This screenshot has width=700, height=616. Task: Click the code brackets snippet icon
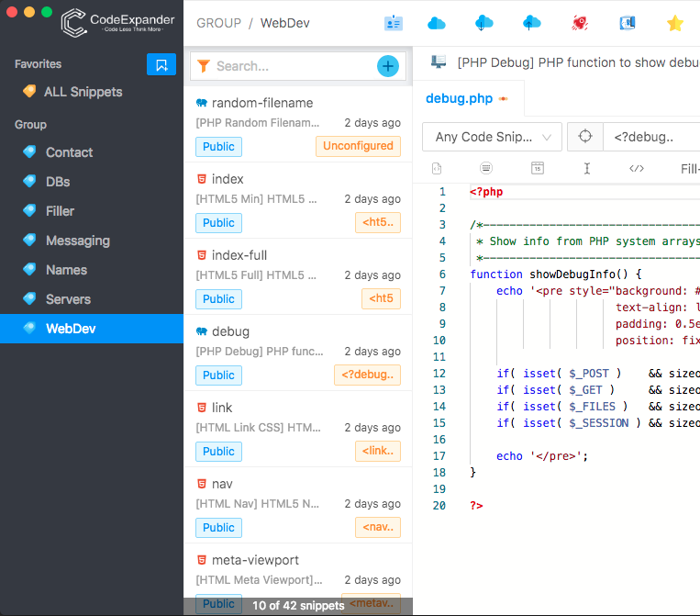click(637, 168)
